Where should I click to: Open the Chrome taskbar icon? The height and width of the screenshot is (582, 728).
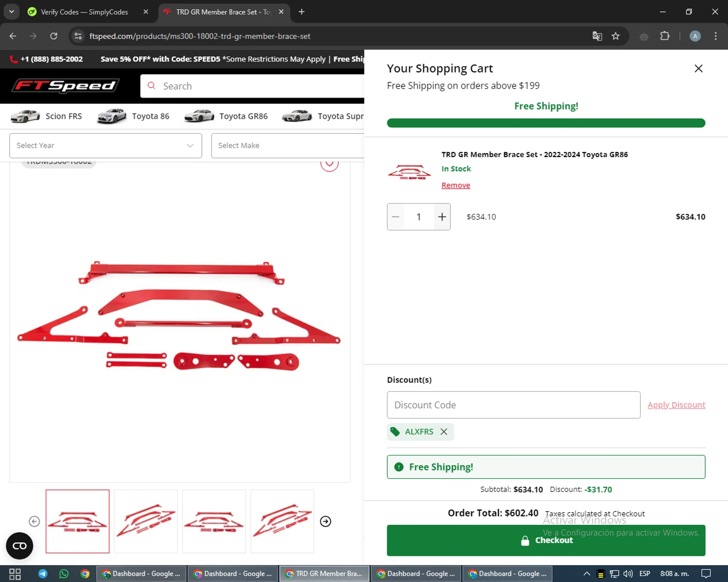(85, 574)
